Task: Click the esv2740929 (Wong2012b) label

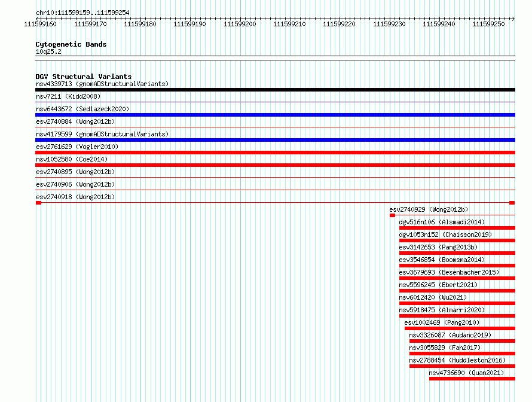Action: [429, 209]
